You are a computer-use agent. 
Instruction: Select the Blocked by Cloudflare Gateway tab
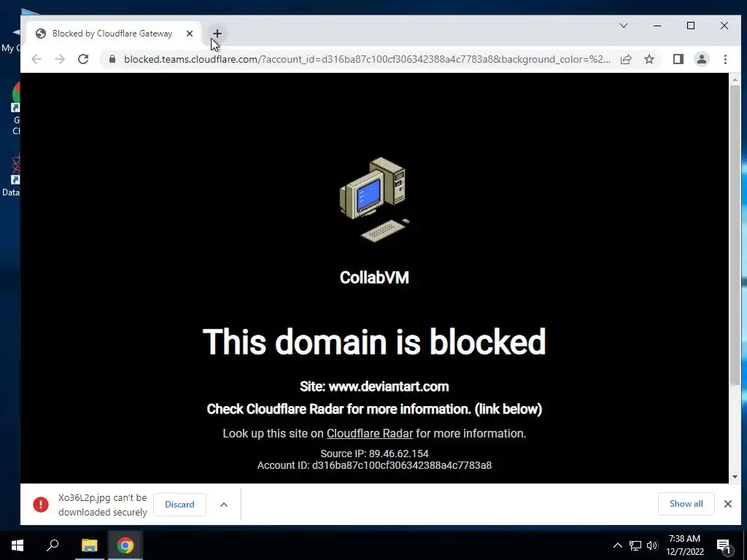pos(113,34)
